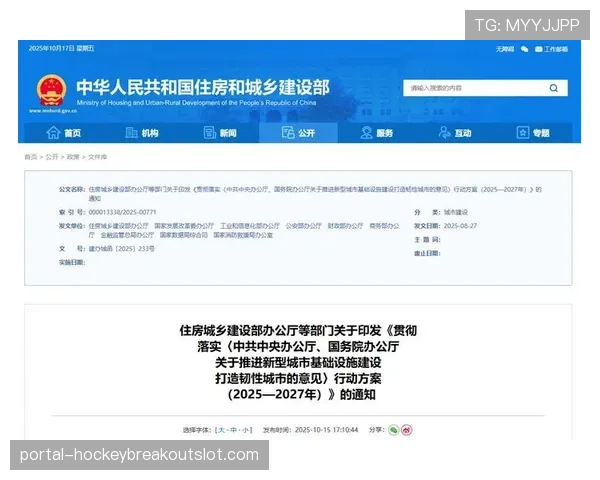Viewport: 600px width, 480px height.
Task: Click index number 000013338/2025-00771
Action: 122,212
